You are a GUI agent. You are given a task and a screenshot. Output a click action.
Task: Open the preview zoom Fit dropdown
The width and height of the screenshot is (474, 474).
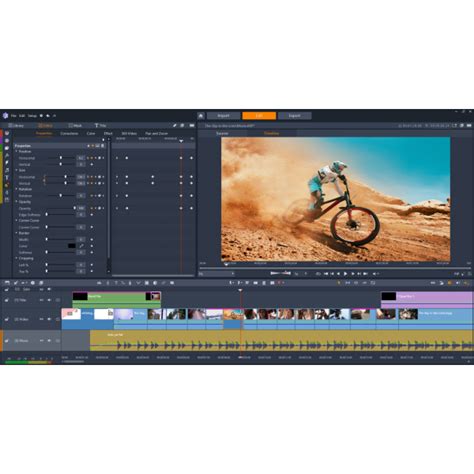(217, 274)
